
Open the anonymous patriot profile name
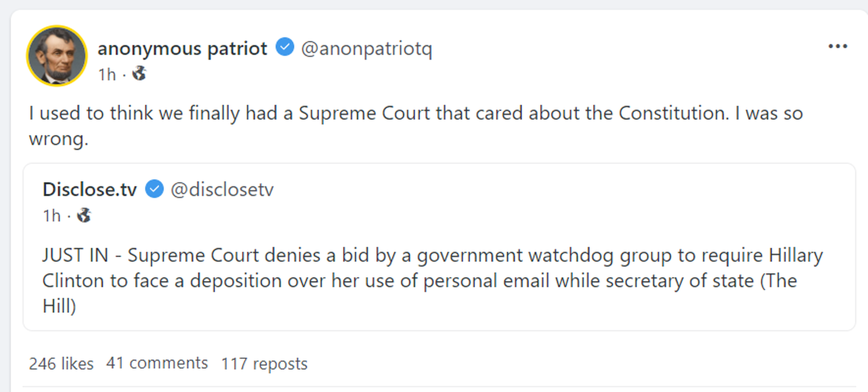(182, 48)
